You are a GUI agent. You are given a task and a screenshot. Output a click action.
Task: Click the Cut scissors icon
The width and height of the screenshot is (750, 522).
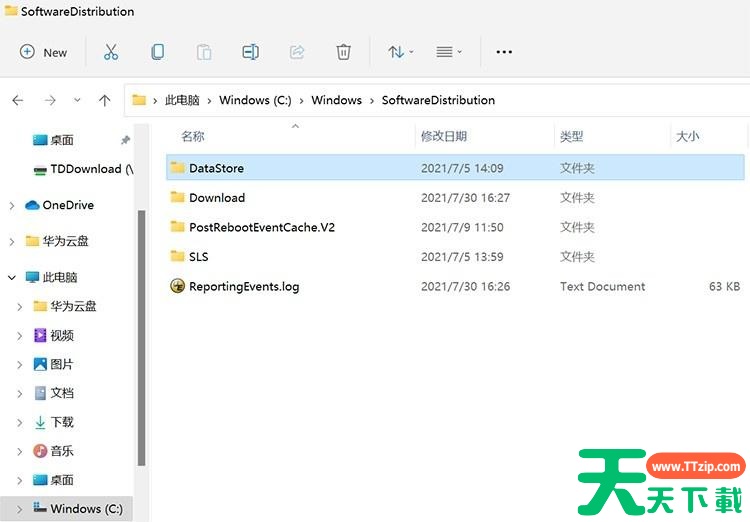point(111,52)
